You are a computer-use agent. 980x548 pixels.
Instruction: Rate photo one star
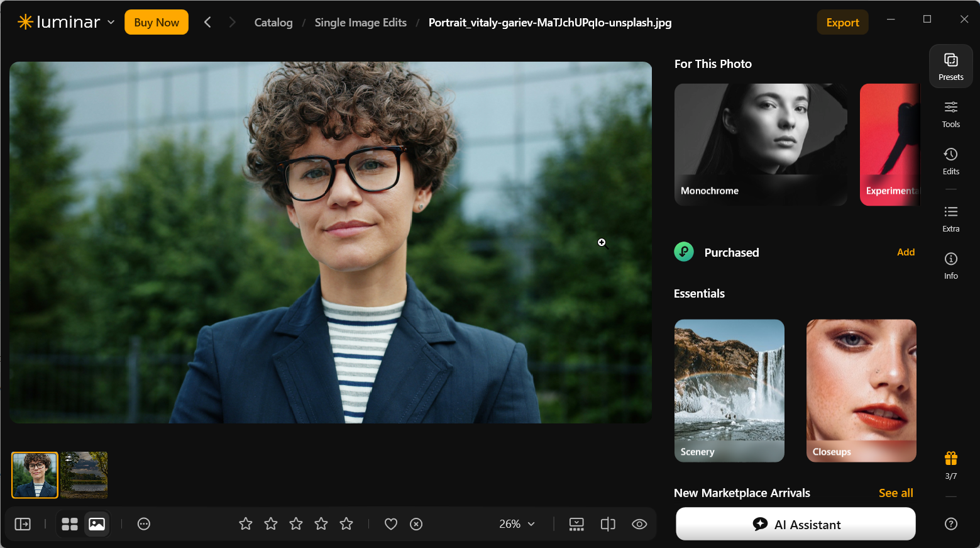(246, 524)
